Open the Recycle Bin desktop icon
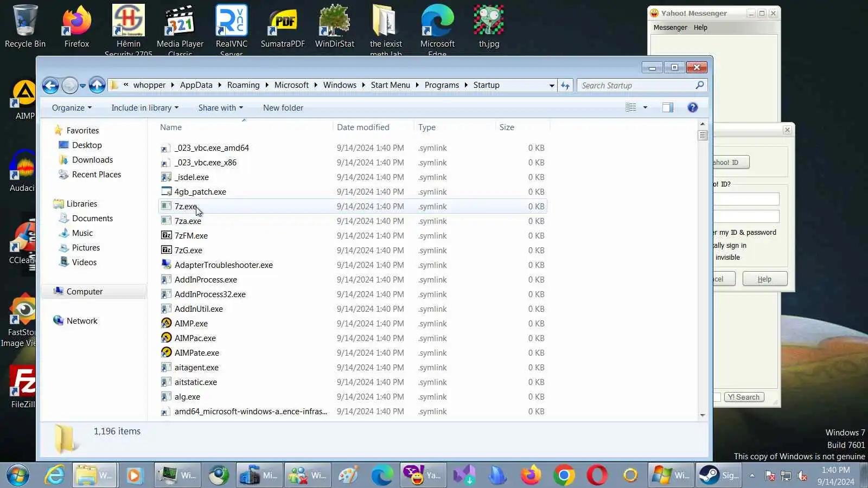 click(x=25, y=26)
